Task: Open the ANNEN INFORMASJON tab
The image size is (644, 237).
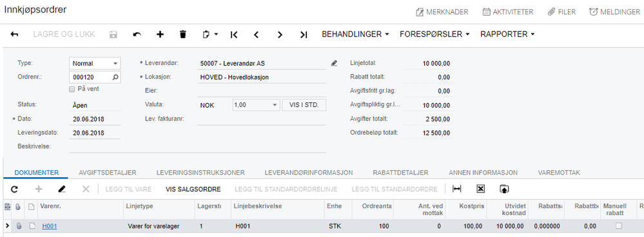Action: (x=483, y=173)
